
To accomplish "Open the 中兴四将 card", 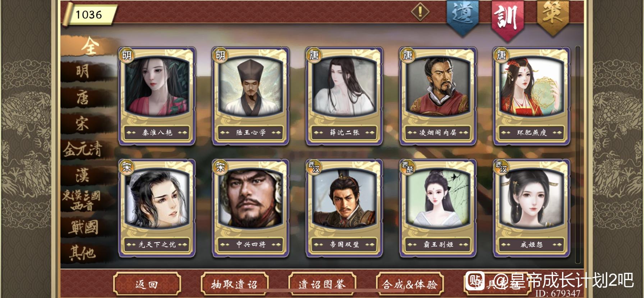I will click(251, 208).
